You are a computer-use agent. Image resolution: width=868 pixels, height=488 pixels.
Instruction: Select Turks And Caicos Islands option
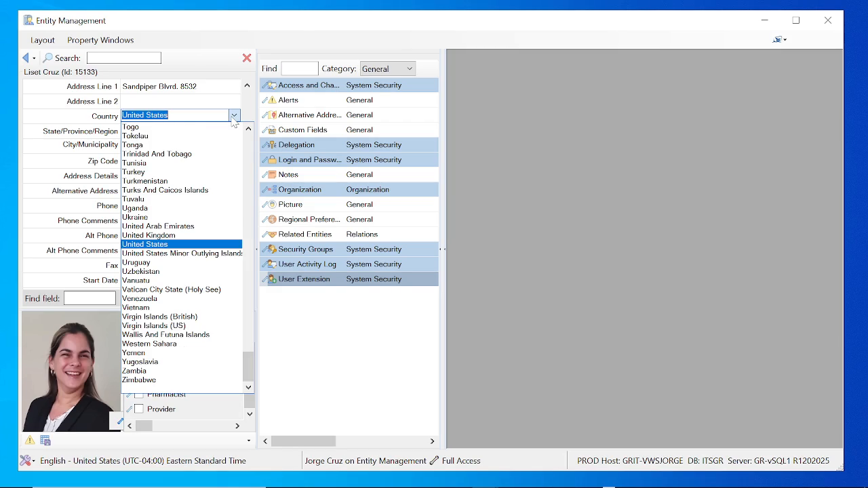[165, 190]
